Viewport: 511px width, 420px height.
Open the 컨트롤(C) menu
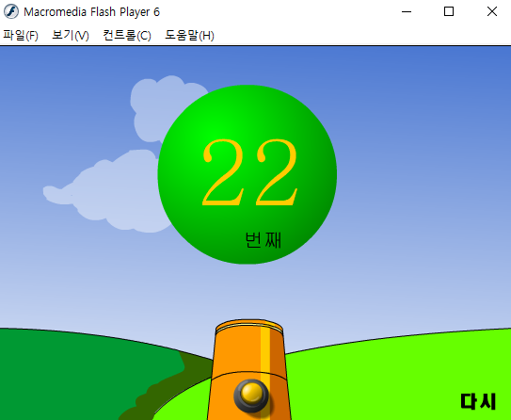click(x=127, y=35)
